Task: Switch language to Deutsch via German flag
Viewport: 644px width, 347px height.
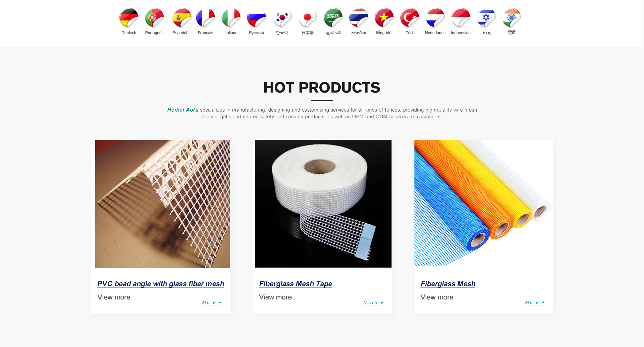Action: [x=129, y=18]
